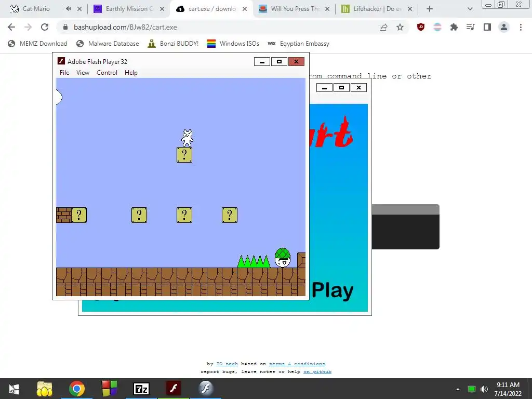Open the Extensions puzzle piece icon
Screen dimensions: 532x399
pos(454,27)
